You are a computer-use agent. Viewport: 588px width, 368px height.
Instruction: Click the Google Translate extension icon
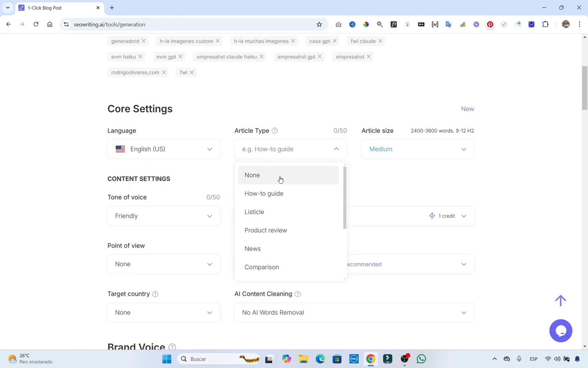click(448, 24)
